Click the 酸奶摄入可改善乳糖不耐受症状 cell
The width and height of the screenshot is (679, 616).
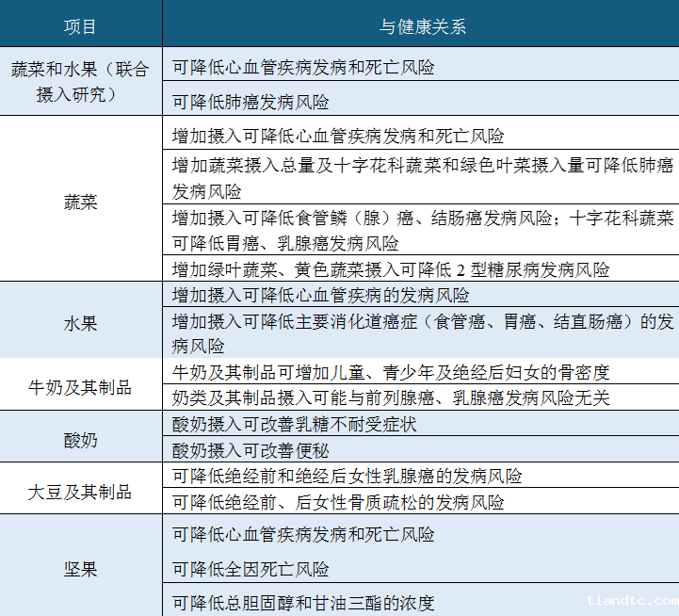point(294,424)
